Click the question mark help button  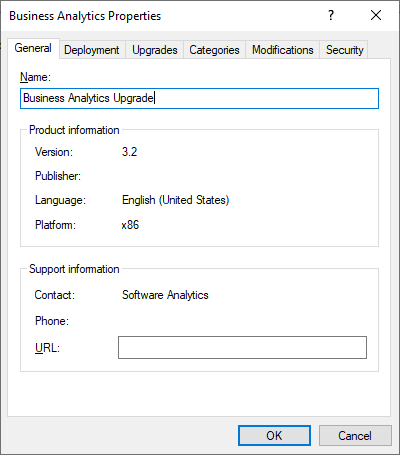(331, 15)
